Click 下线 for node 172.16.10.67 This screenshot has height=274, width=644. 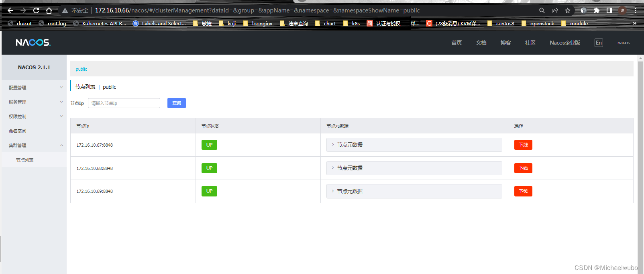tap(523, 145)
